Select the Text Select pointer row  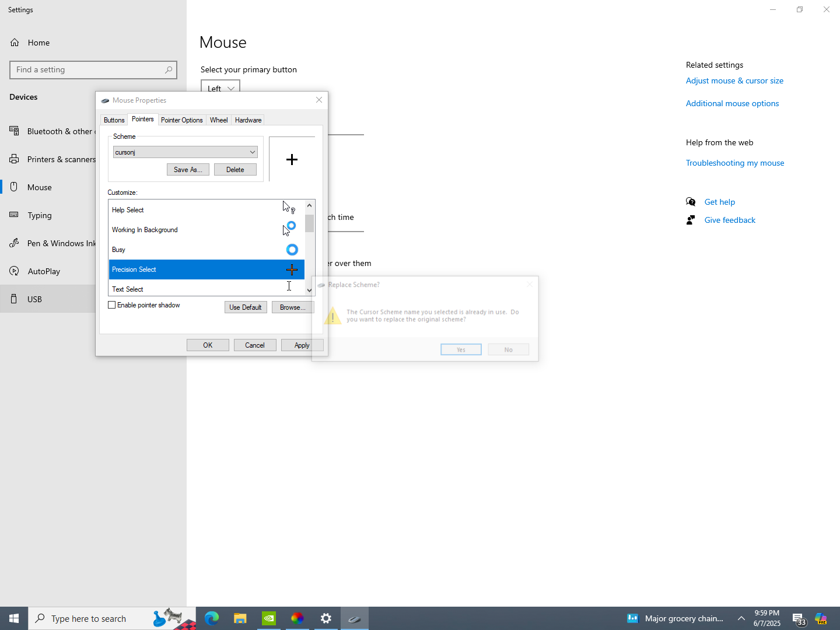coord(206,288)
